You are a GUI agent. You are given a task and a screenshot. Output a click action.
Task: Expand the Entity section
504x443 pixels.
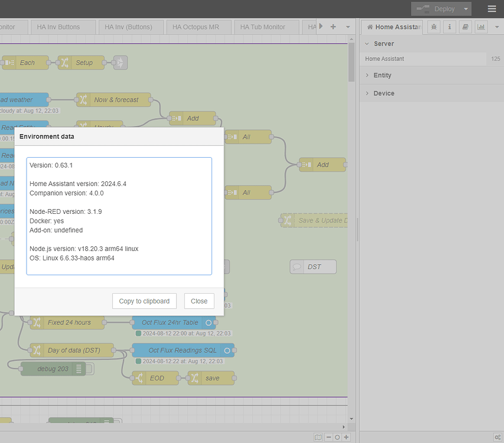click(432, 75)
